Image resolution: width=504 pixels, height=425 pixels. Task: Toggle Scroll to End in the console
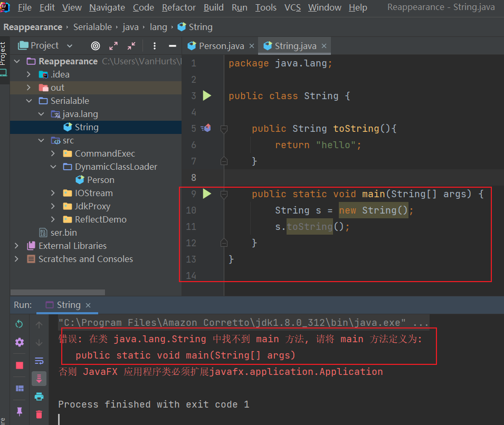coord(39,378)
